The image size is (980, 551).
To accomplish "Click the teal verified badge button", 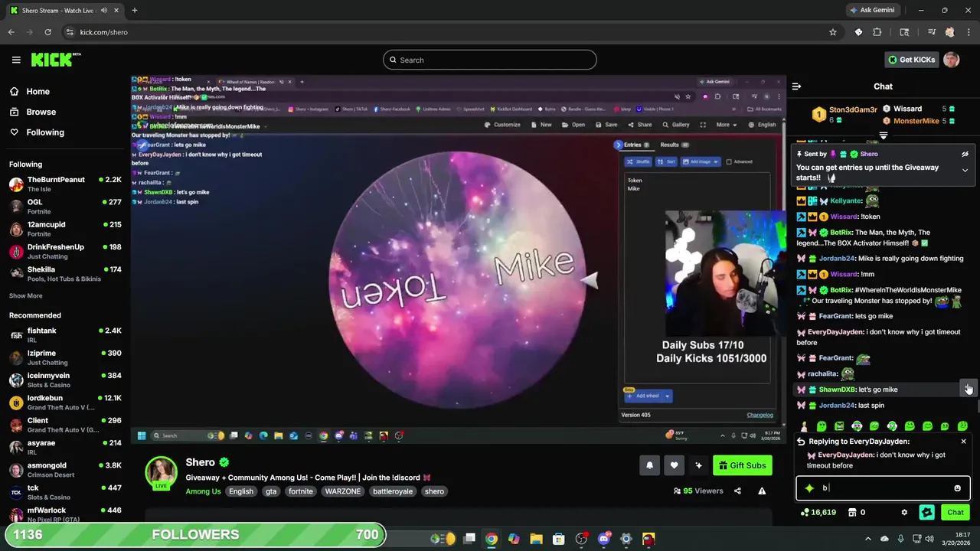I will (x=927, y=513).
